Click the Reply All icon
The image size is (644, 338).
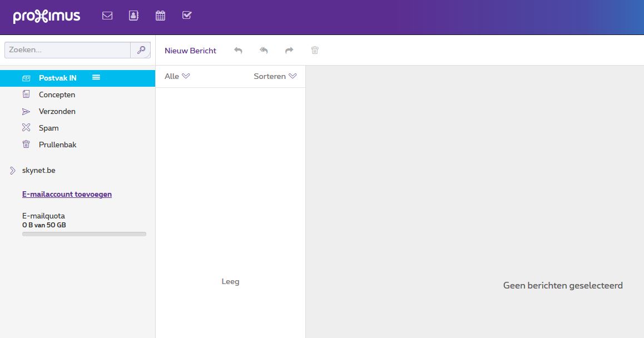pos(264,51)
